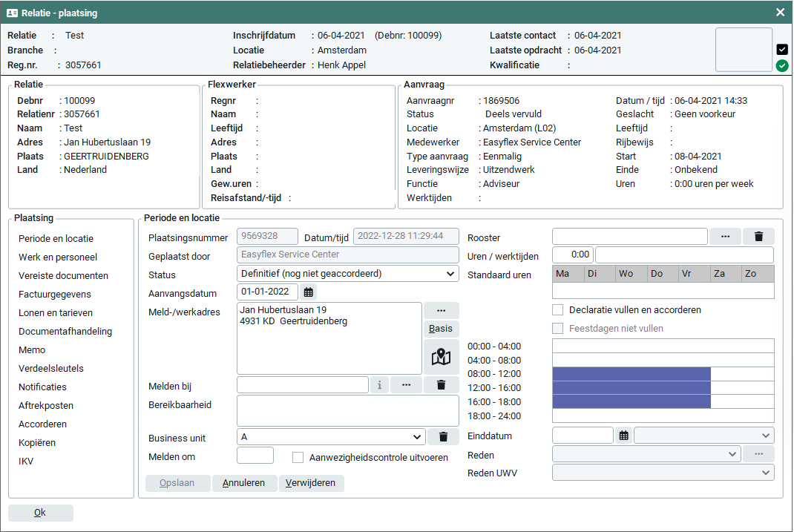Remove the Rooster using trash icon

[x=758, y=237]
